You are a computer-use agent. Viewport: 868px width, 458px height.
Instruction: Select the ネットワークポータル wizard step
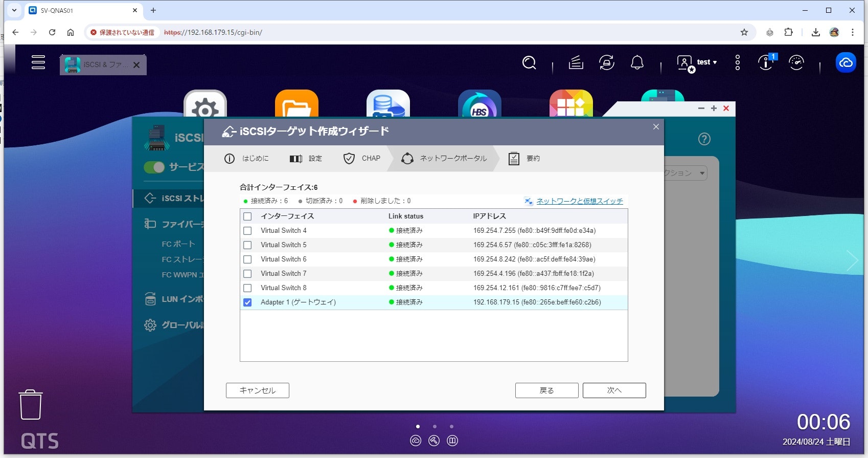[444, 159]
